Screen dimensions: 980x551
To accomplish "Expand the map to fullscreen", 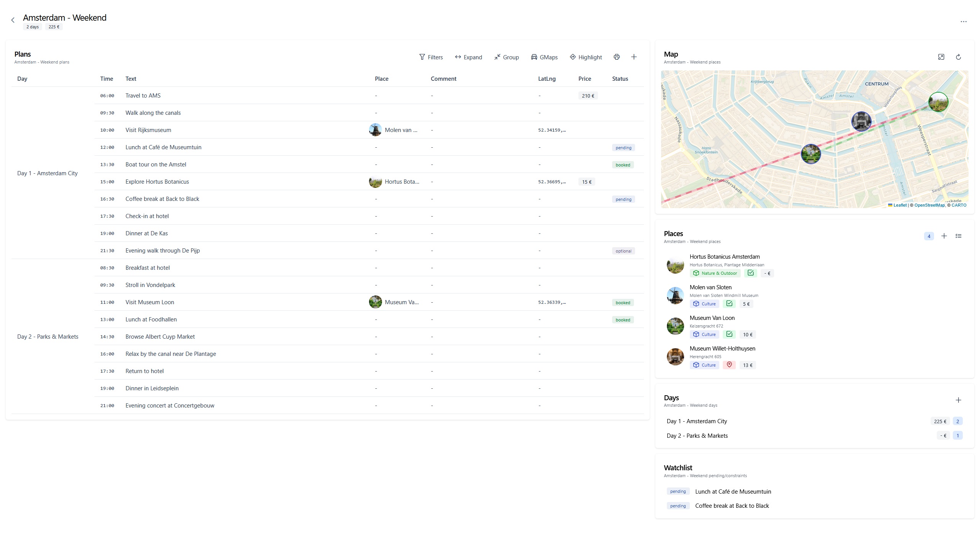I will click(941, 57).
